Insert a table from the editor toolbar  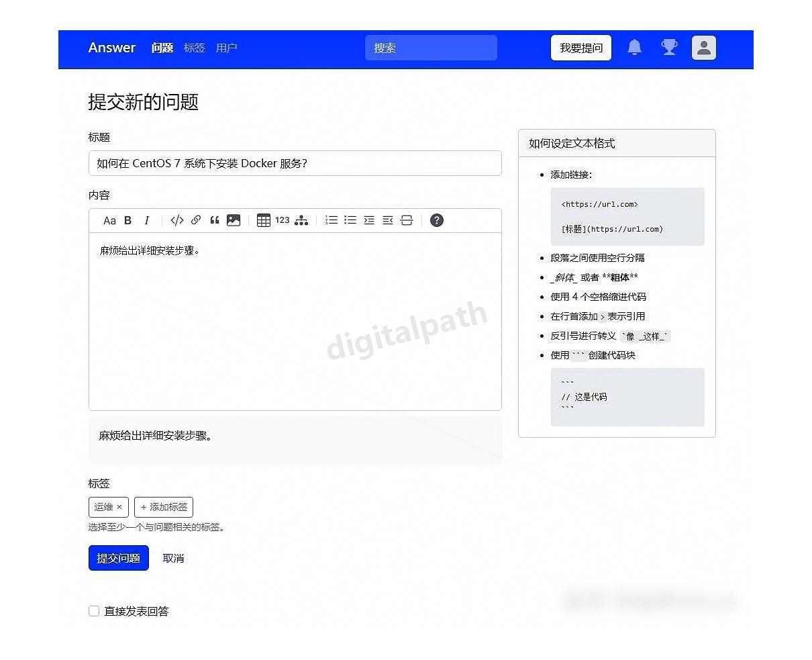click(264, 220)
